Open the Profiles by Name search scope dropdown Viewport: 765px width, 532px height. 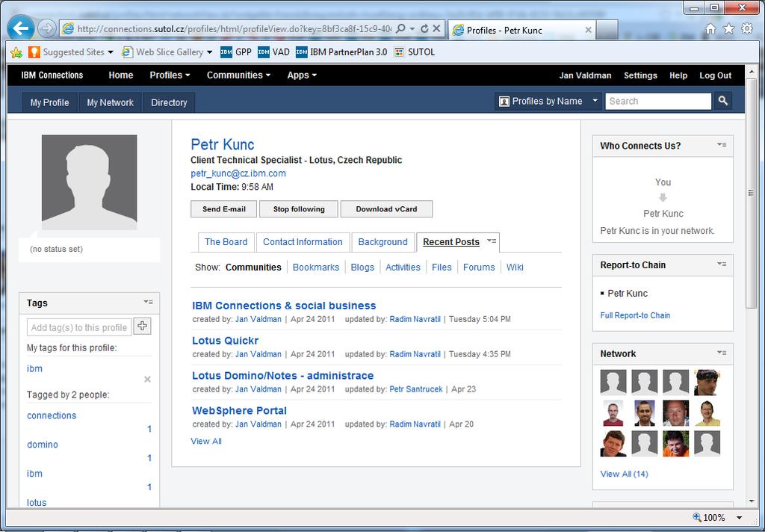pos(548,101)
